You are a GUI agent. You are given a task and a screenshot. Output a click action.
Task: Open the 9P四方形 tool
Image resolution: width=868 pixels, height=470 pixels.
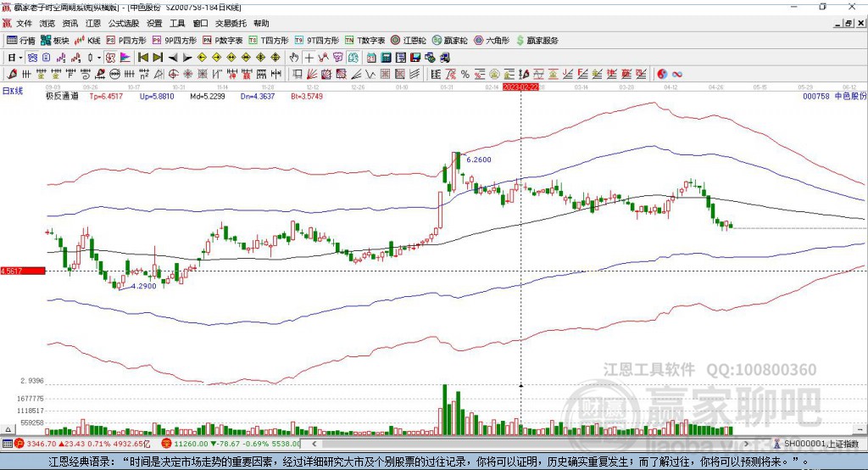click(x=175, y=41)
